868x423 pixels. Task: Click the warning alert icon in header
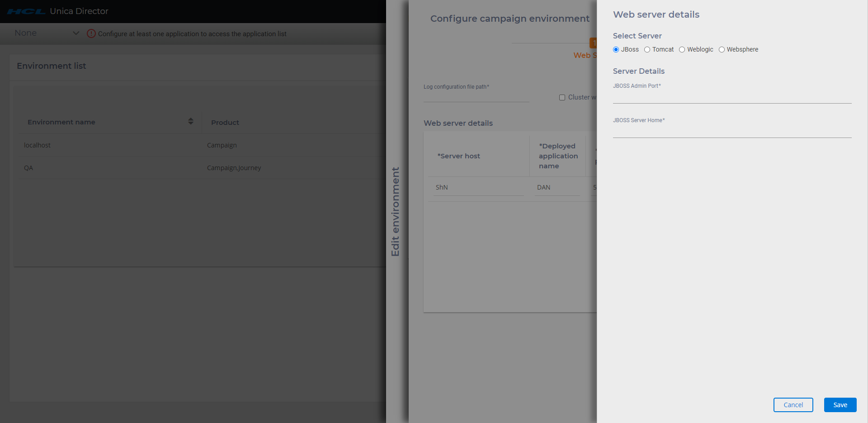(x=91, y=33)
